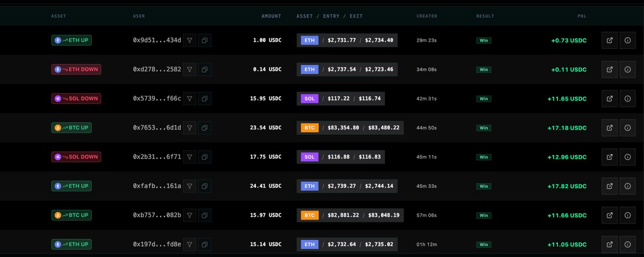Click the ETH DOWN badge
The width and height of the screenshot is (644, 257).
[76, 69]
